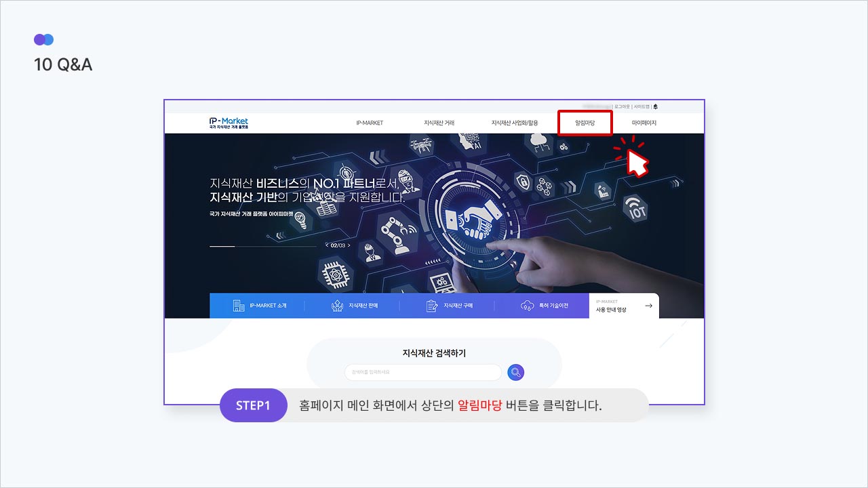Click the clipboard icon for 지식재산 구매
868x488 pixels.
(x=432, y=306)
